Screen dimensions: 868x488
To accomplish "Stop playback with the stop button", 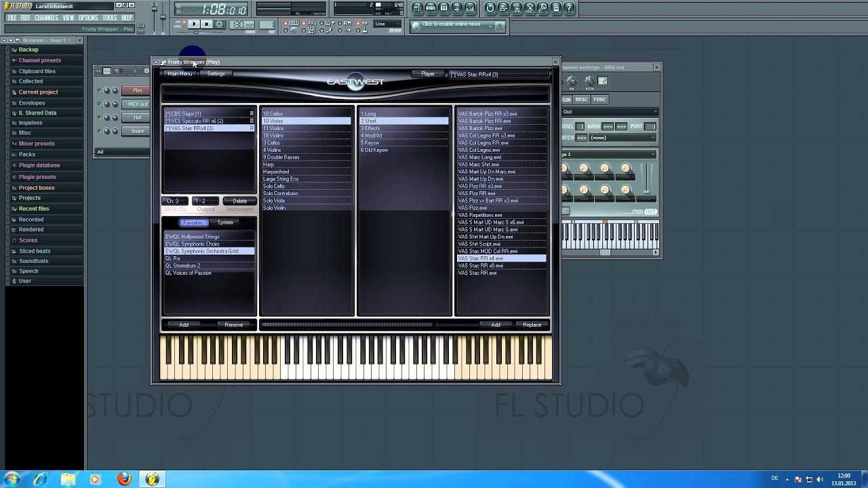I will 207,24.
